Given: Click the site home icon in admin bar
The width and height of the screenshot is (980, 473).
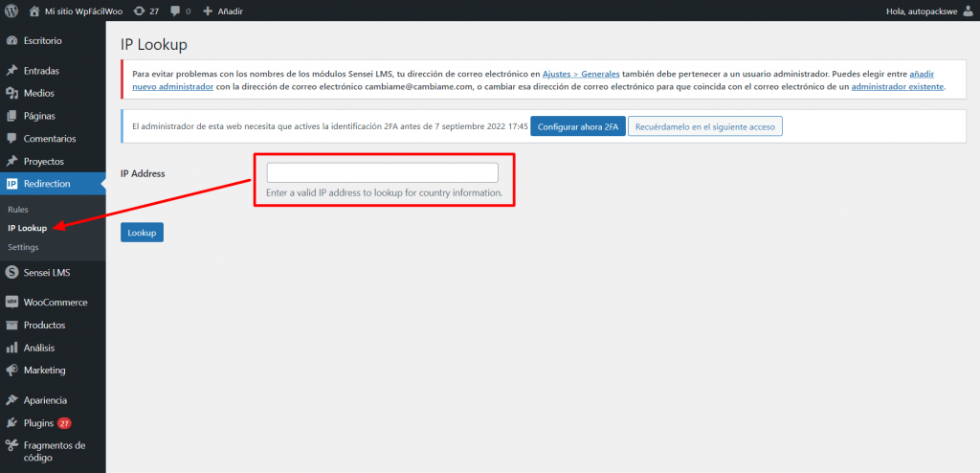Looking at the screenshot, I should (33, 11).
